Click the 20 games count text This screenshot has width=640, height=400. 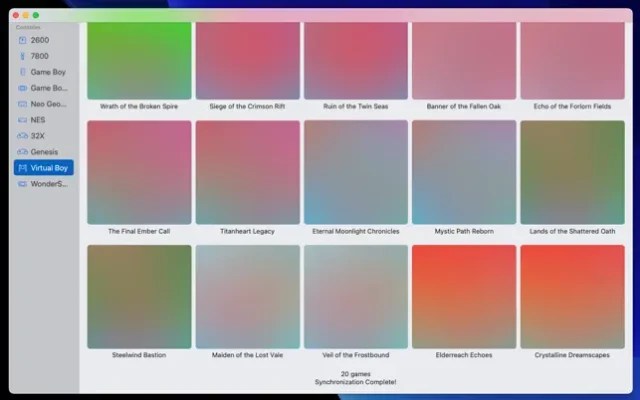[x=356, y=374]
